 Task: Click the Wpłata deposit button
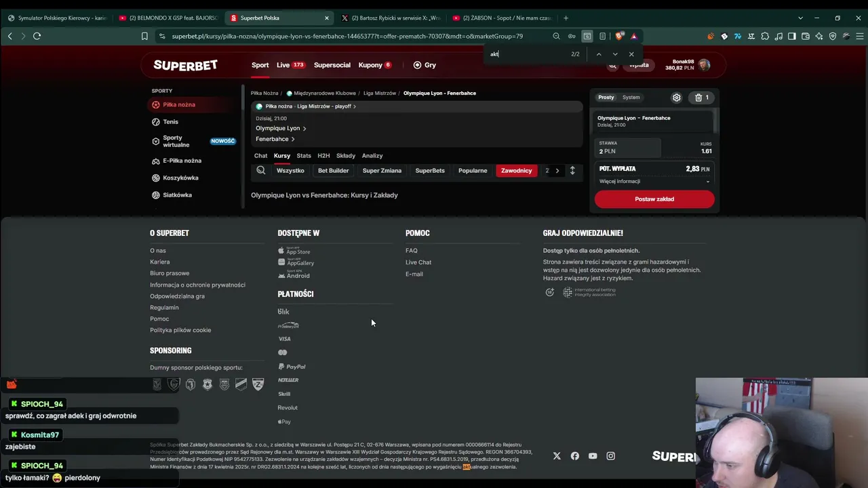click(639, 65)
